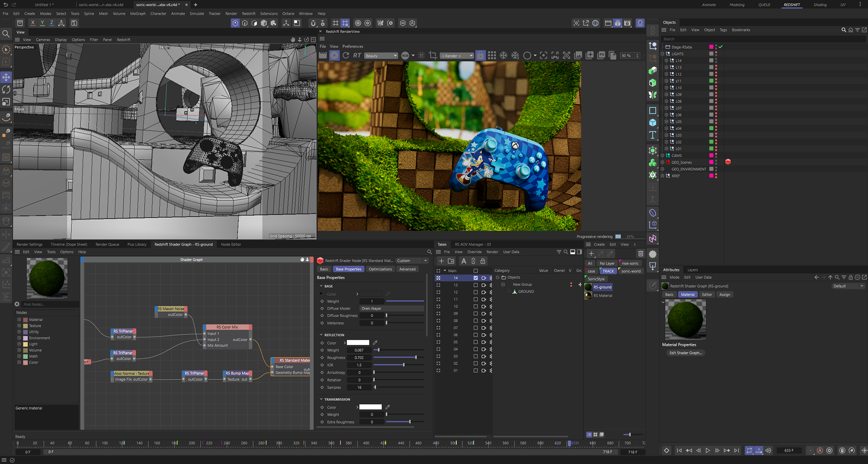Toggle visibility dots for L14 light

pyautogui.click(x=716, y=61)
